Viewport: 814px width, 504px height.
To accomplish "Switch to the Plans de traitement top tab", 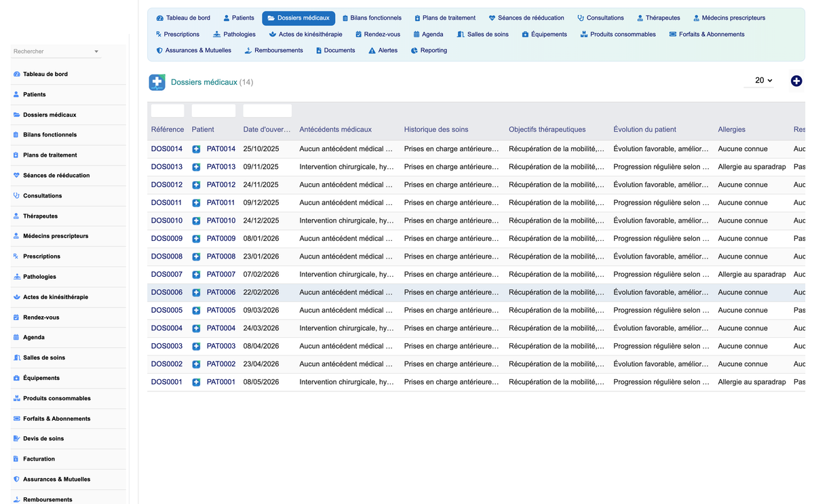I will click(x=445, y=18).
